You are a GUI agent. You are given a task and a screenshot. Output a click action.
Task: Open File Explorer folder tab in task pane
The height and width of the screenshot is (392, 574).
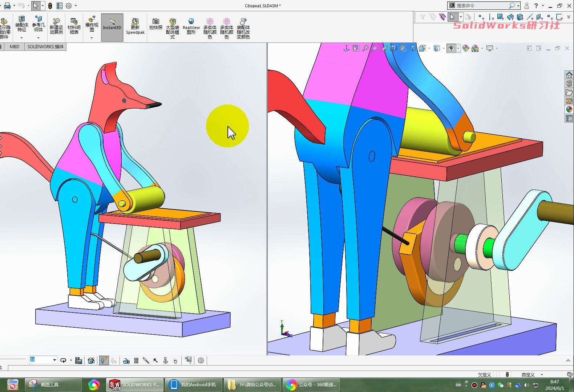[x=569, y=92]
